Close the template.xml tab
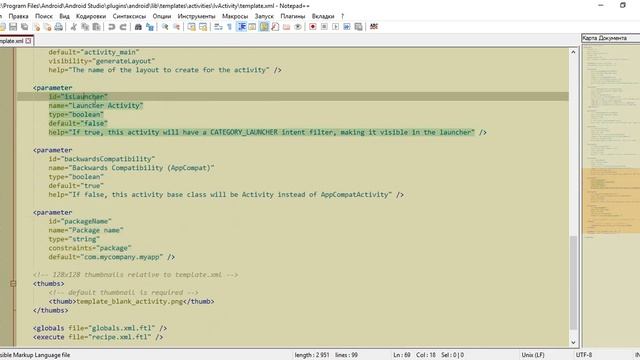Screen dimensions: 640x360 pyautogui.click(x=28, y=41)
